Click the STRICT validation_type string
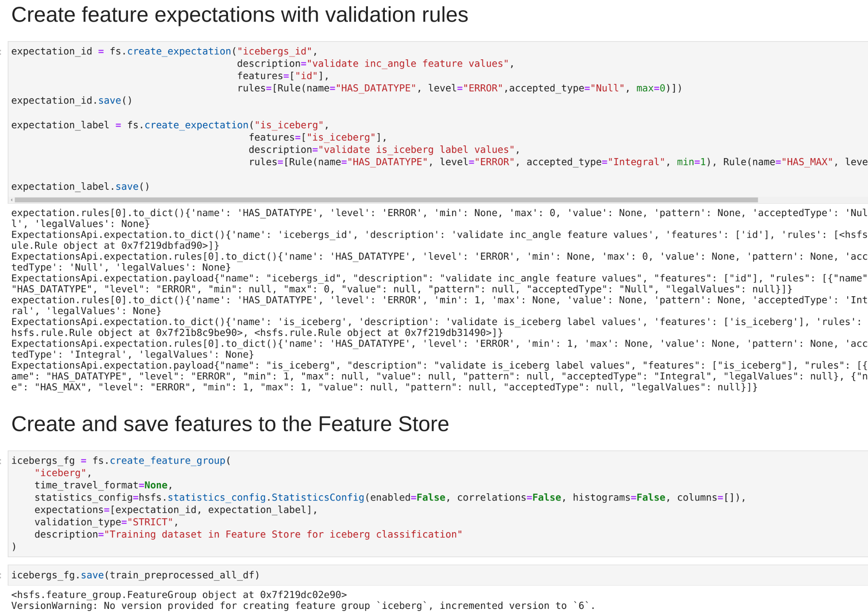 (151, 522)
